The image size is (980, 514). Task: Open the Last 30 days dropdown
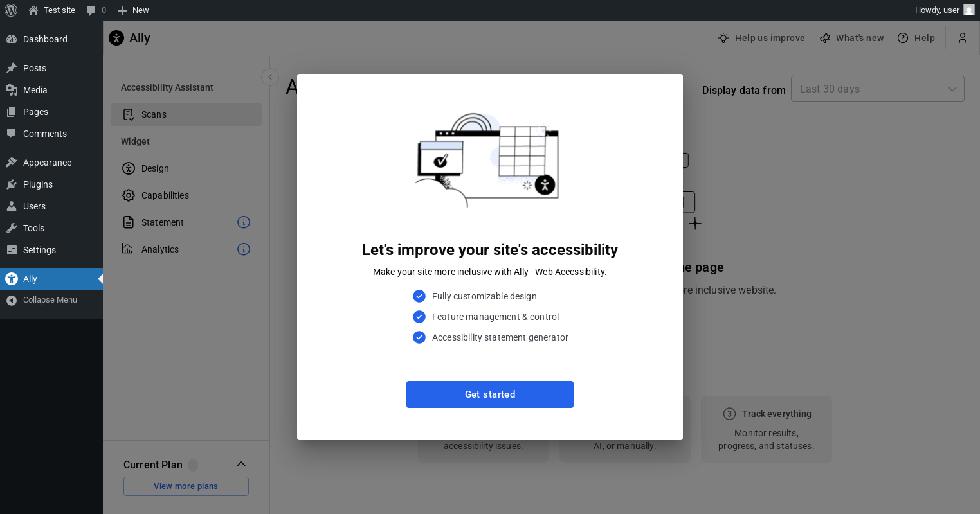click(x=878, y=89)
